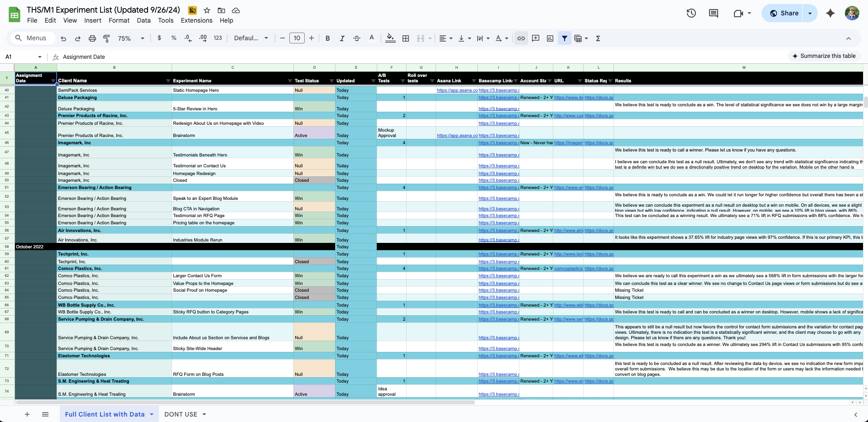This screenshot has height=422, width=868.
Task: Click the Insert link icon
Action: tap(521, 38)
